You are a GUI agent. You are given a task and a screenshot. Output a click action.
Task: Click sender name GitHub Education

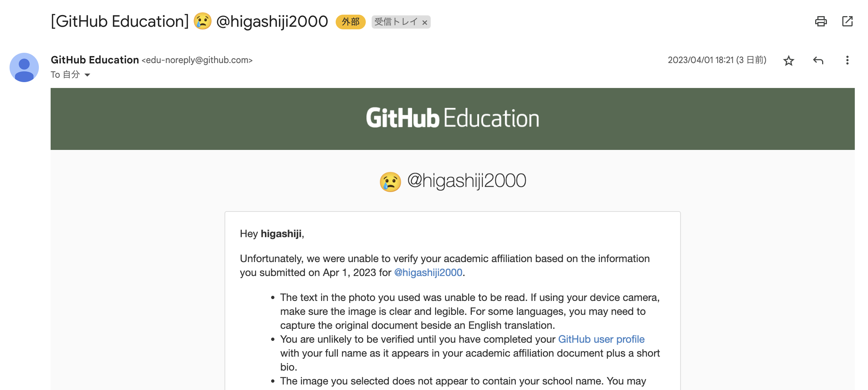pos(95,60)
